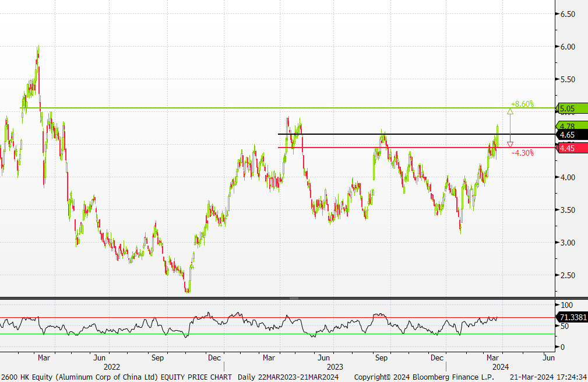
Task: Click the 71.3381 RSI value label
Action: [571, 318]
